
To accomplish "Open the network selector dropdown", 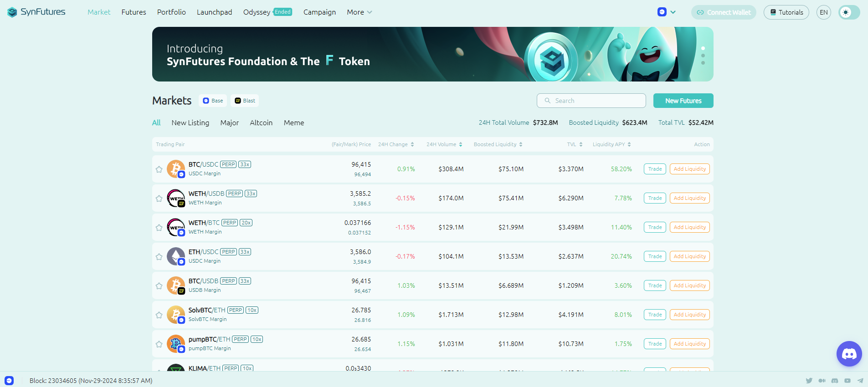I will (667, 12).
